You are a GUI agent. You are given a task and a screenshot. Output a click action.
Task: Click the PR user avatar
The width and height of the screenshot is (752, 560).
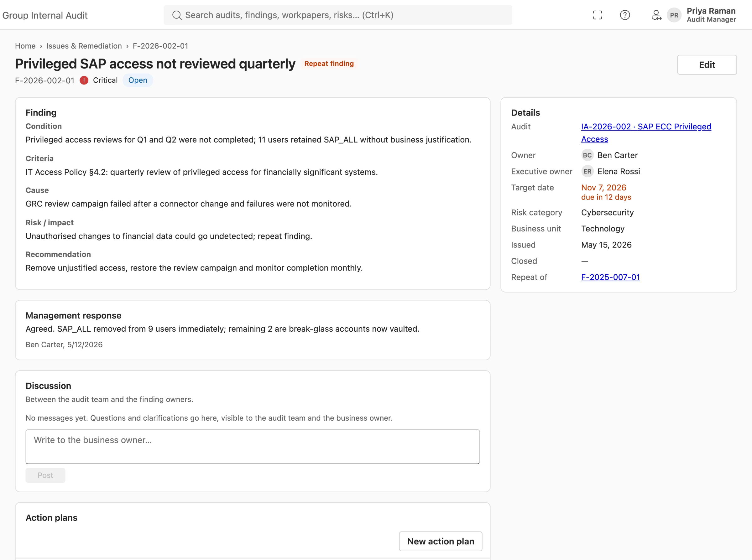click(674, 15)
